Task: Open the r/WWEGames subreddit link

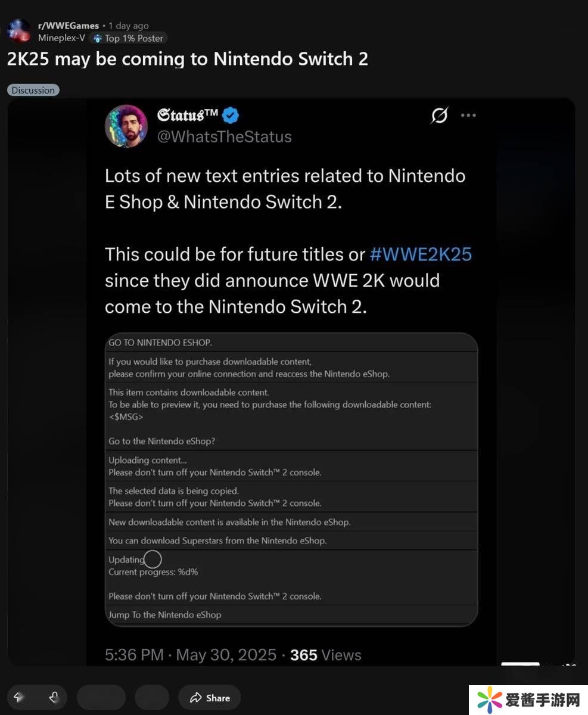Action: click(69, 26)
